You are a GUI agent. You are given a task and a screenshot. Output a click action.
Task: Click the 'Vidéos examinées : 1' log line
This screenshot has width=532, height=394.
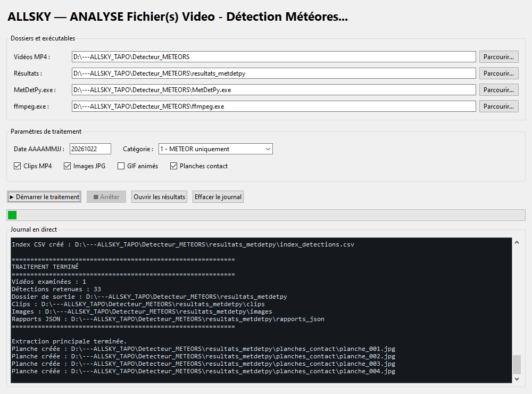49,282
